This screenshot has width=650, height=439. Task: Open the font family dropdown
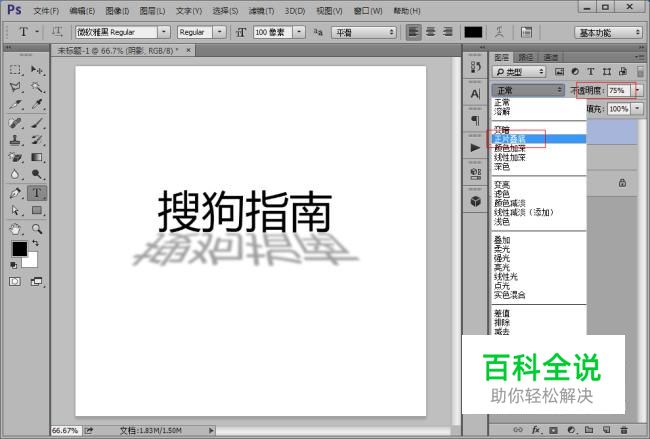(x=164, y=32)
